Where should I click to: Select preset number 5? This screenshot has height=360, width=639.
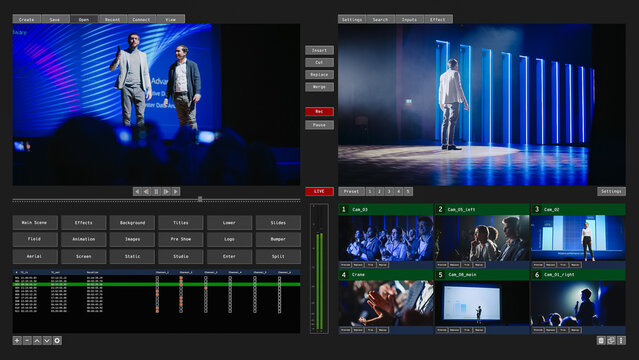(x=408, y=191)
